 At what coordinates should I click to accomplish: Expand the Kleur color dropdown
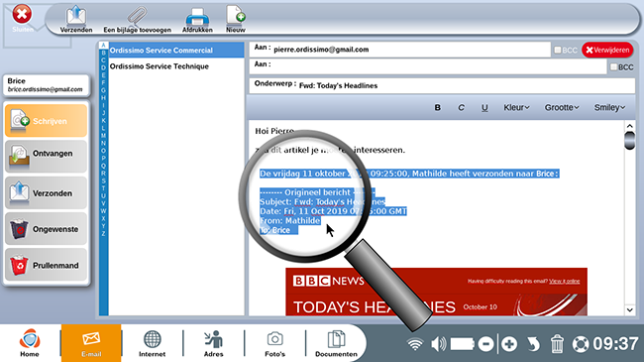(x=516, y=107)
